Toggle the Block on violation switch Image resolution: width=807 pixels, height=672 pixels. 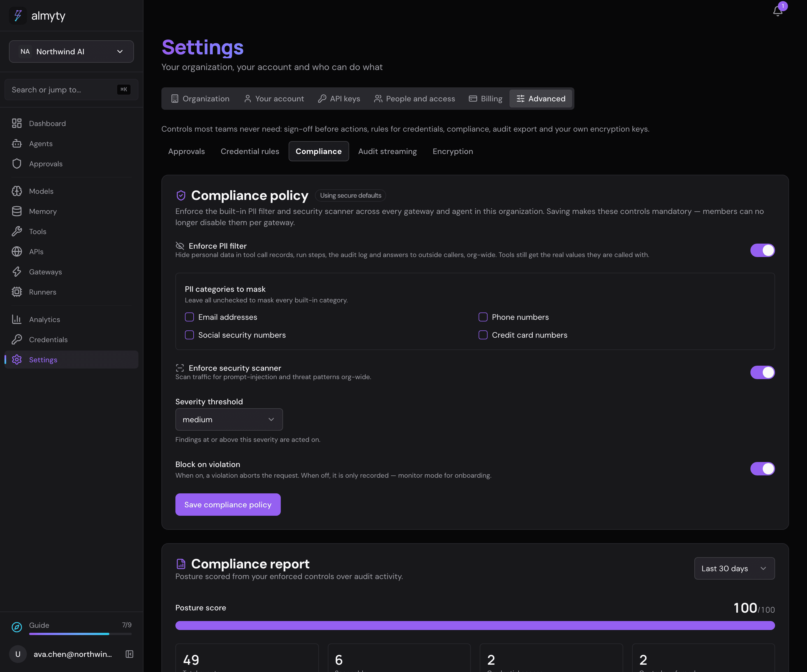[x=762, y=468]
